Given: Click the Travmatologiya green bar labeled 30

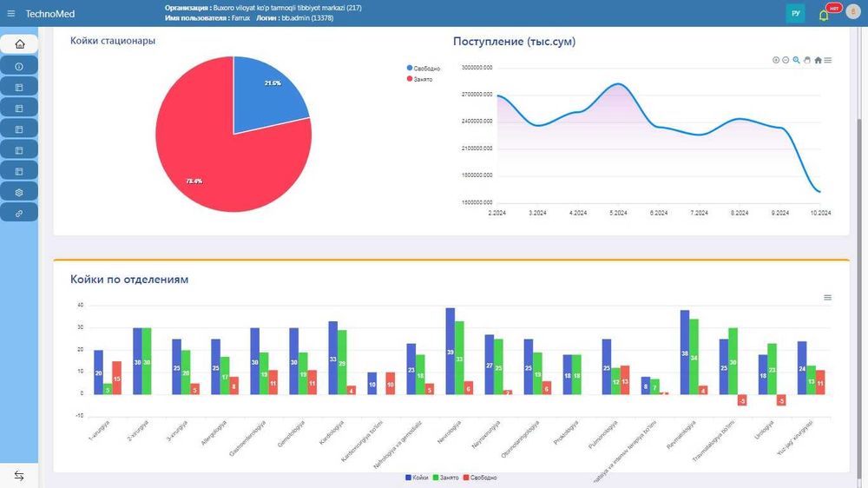Looking at the screenshot, I should (x=733, y=361).
